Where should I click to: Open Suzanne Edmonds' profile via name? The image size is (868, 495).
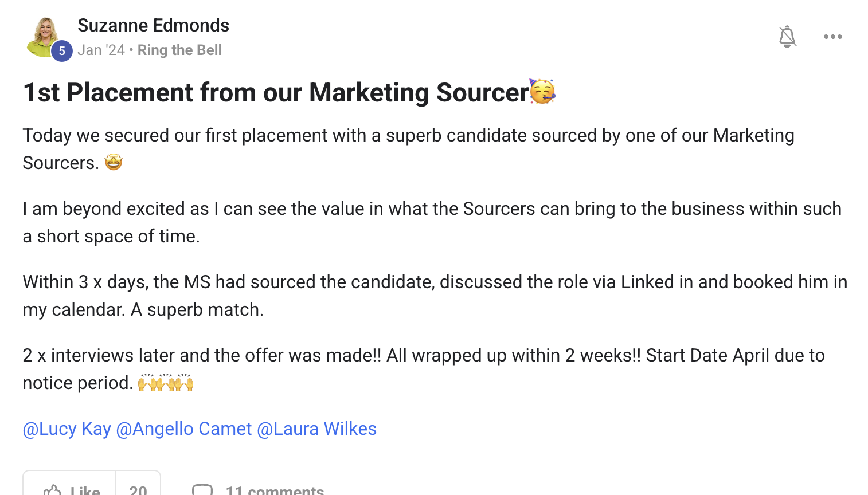(x=153, y=25)
